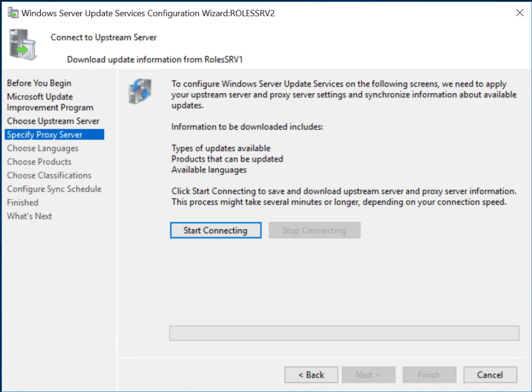Click the WSUS wizard title bar icon
This screenshot has width=532, height=392.
click(13, 13)
